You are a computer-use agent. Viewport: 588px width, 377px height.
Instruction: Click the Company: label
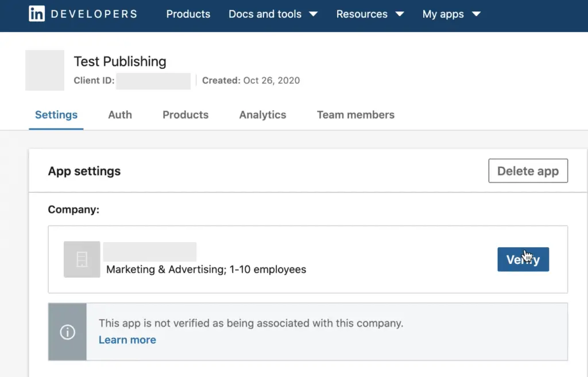point(73,209)
